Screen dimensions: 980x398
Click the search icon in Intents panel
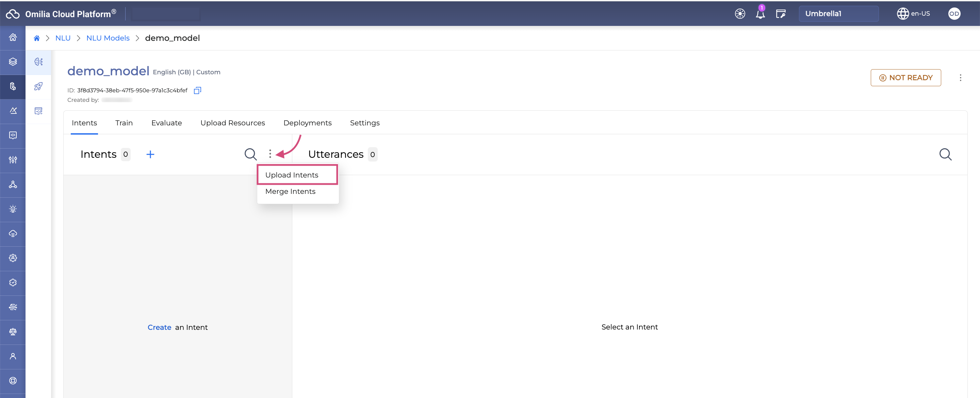coord(250,154)
